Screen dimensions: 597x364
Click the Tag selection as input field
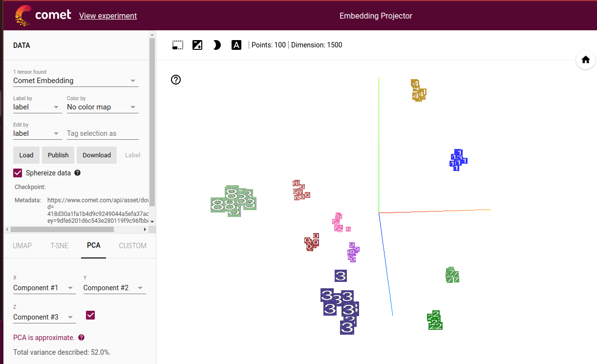103,133
